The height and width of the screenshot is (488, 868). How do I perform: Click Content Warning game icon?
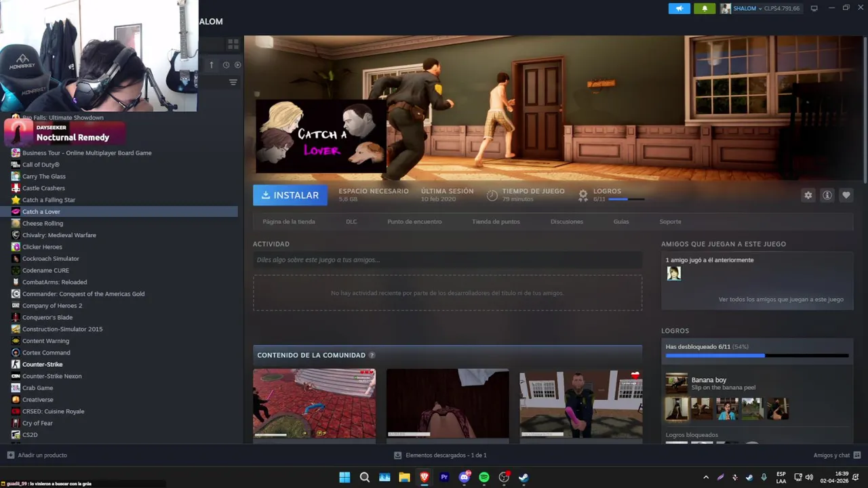(16, 341)
